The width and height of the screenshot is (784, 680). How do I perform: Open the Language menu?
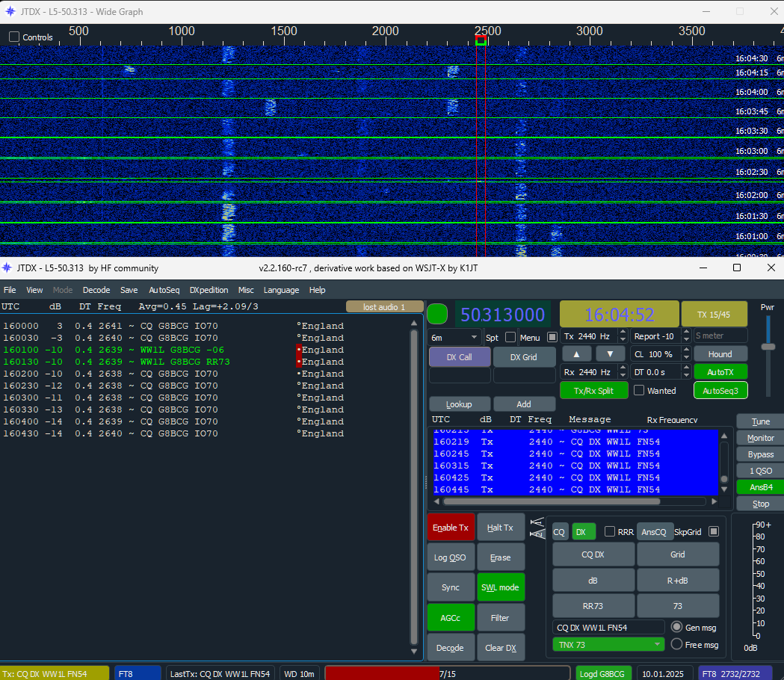(x=281, y=290)
